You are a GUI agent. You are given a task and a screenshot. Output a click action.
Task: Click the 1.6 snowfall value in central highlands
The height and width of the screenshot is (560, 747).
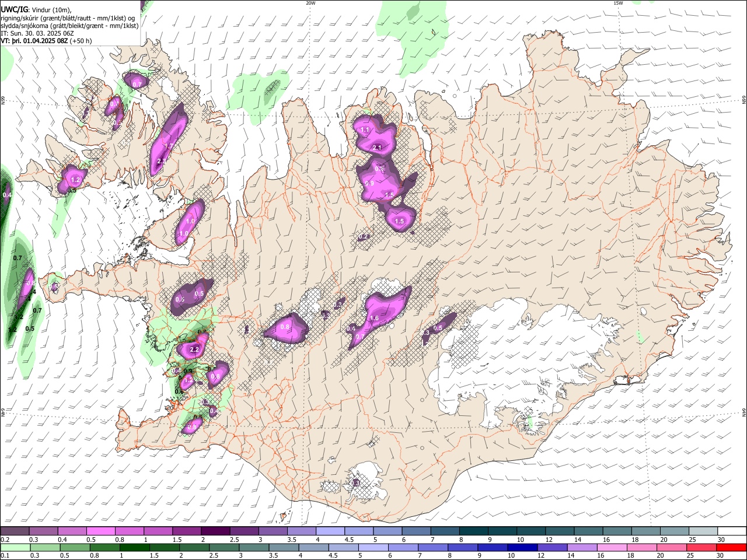[375, 318]
